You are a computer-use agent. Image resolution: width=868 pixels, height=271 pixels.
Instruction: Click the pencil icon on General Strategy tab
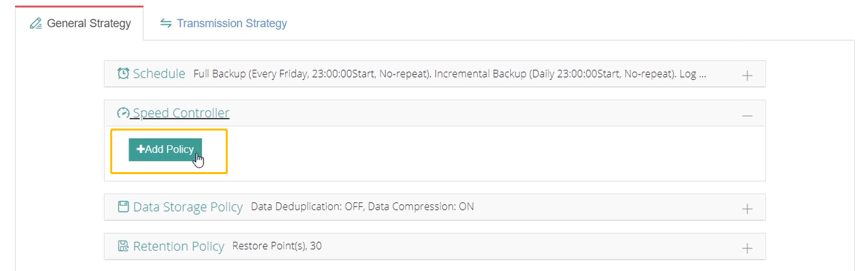coord(36,24)
